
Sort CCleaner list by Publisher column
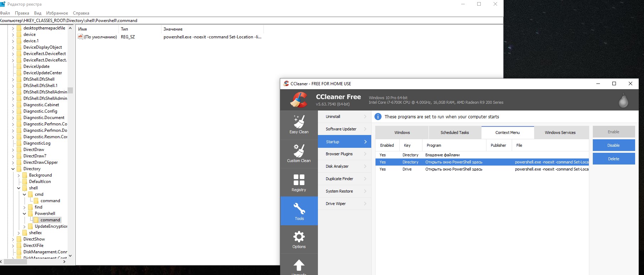(x=499, y=145)
